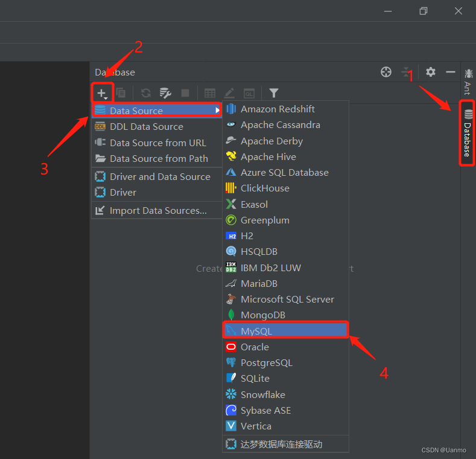Click the Edit pencil icon in toolbar
The height and width of the screenshot is (459, 476).
[x=229, y=93]
